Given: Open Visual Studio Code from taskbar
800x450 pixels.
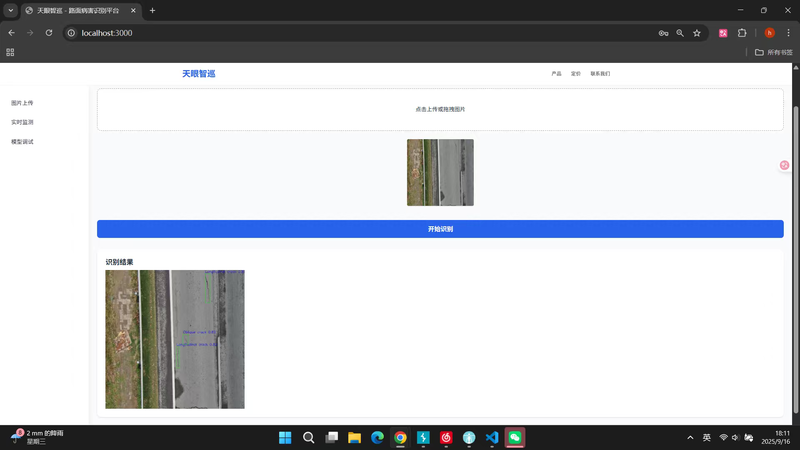Looking at the screenshot, I should coord(492,438).
